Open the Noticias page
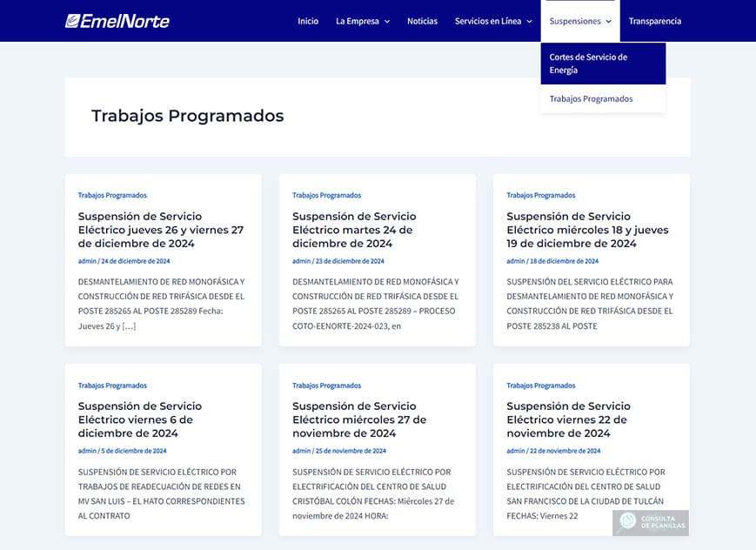The width and height of the screenshot is (756, 550). click(422, 21)
